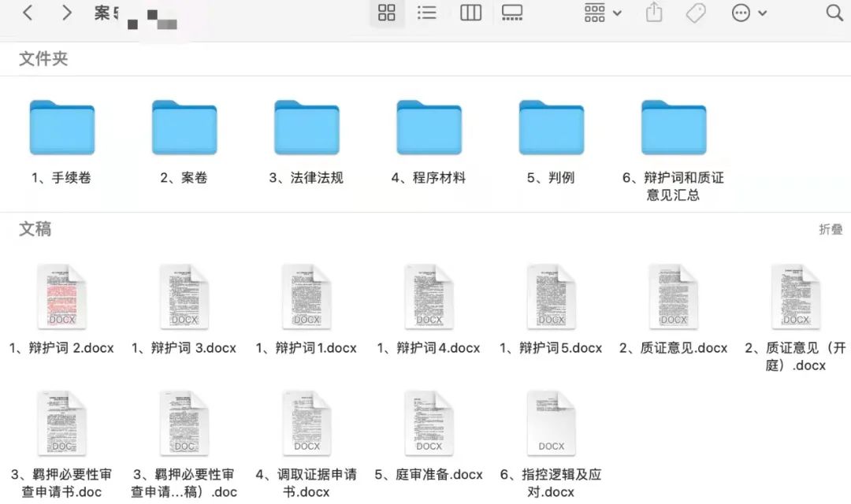Switch to gallery view
The height and width of the screenshot is (504, 851).
point(513,13)
